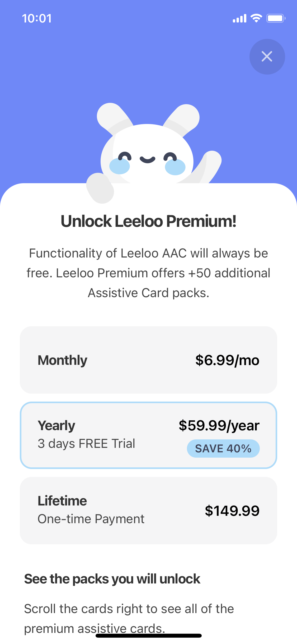Tap the Wi-Fi status icon
Image resolution: width=297 pixels, height=644 pixels.
click(x=256, y=18)
